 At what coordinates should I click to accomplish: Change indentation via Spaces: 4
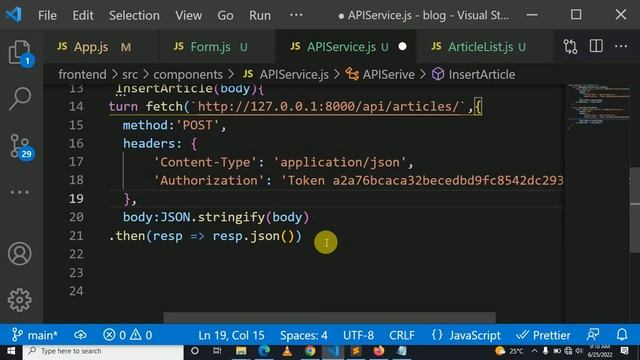(304, 335)
